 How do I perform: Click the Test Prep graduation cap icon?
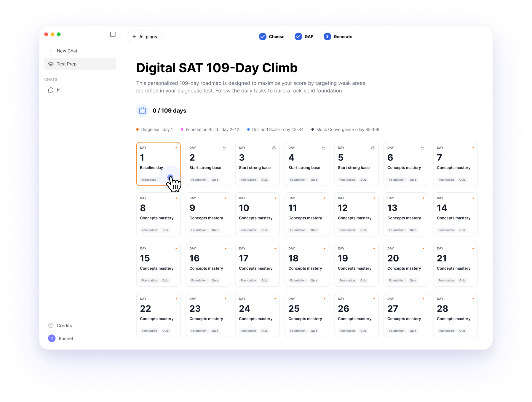pyautogui.click(x=51, y=64)
